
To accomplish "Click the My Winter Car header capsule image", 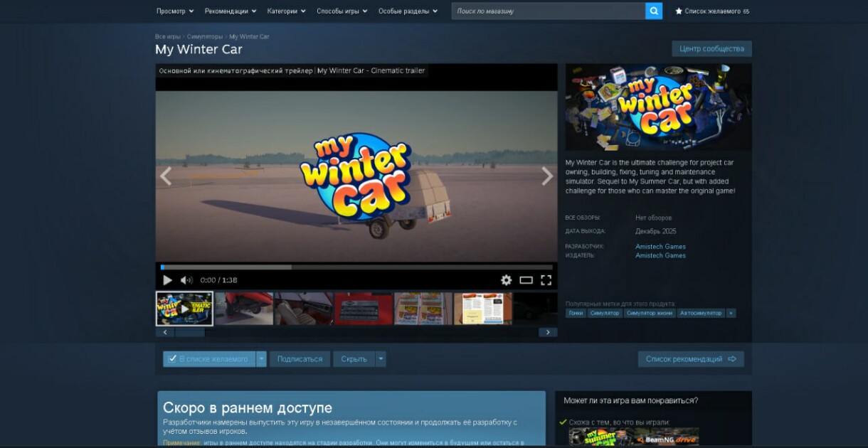I will click(659, 107).
